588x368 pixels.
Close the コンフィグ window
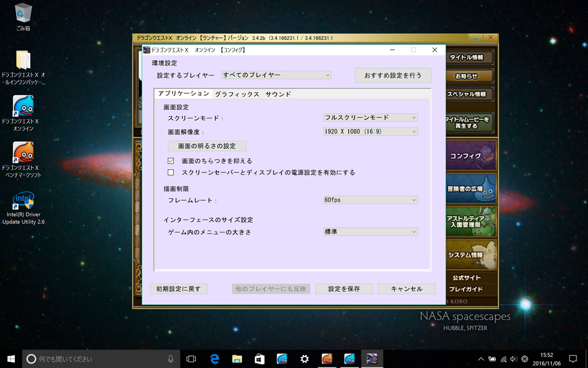[435, 50]
